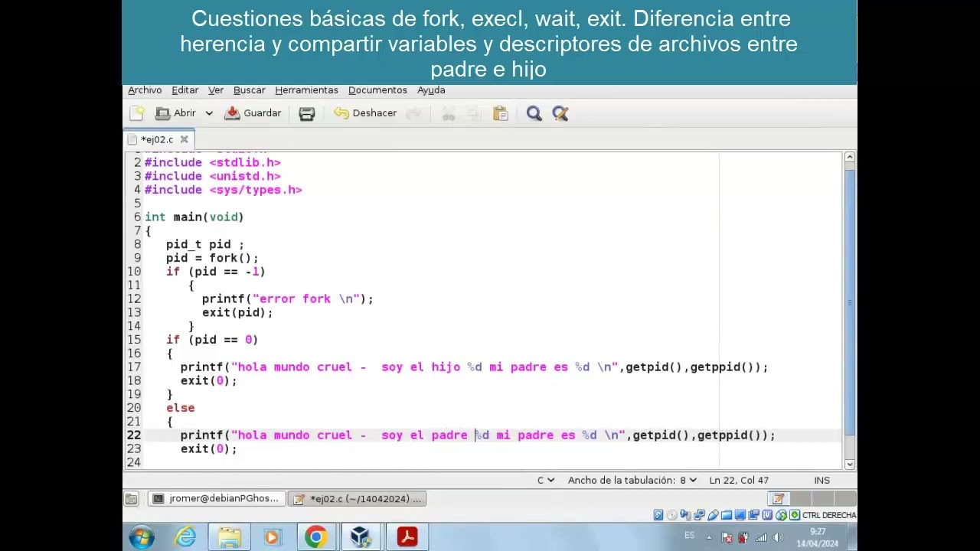Switch to *ej02.c (~/14042024) window button
This screenshot has height=551, width=980.
[358, 499]
